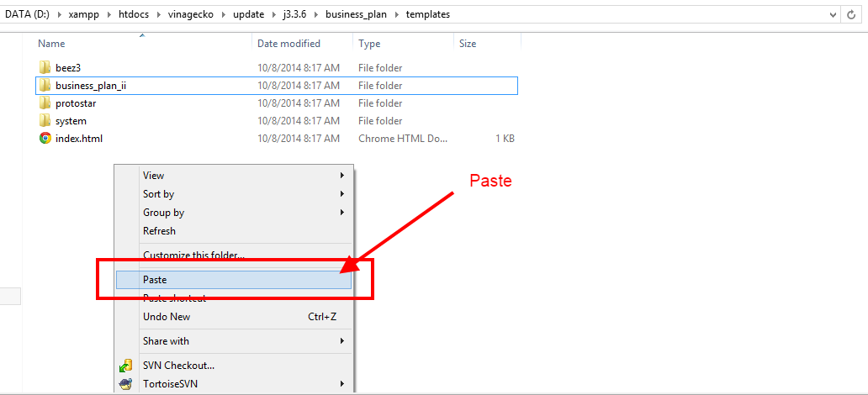Click Undo New menu entry
The height and width of the screenshot is (395, 868).
coord(167,317)
